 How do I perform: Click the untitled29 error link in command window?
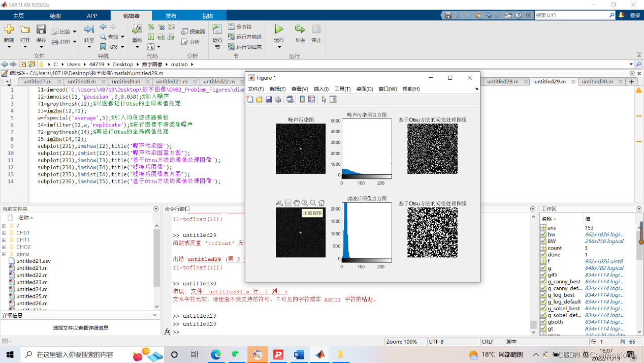click(x=204, y=259)
